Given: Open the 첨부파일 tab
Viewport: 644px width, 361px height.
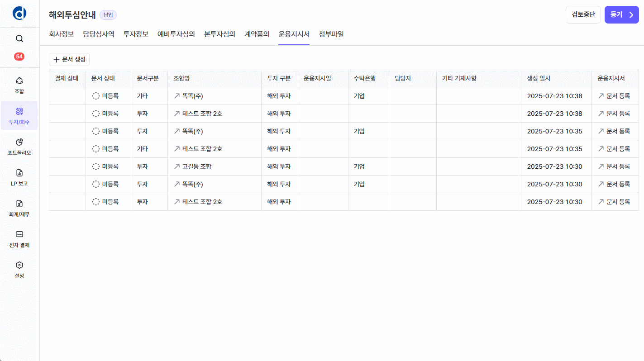Looking at the screenshot, I should click(x=331, y=34).
